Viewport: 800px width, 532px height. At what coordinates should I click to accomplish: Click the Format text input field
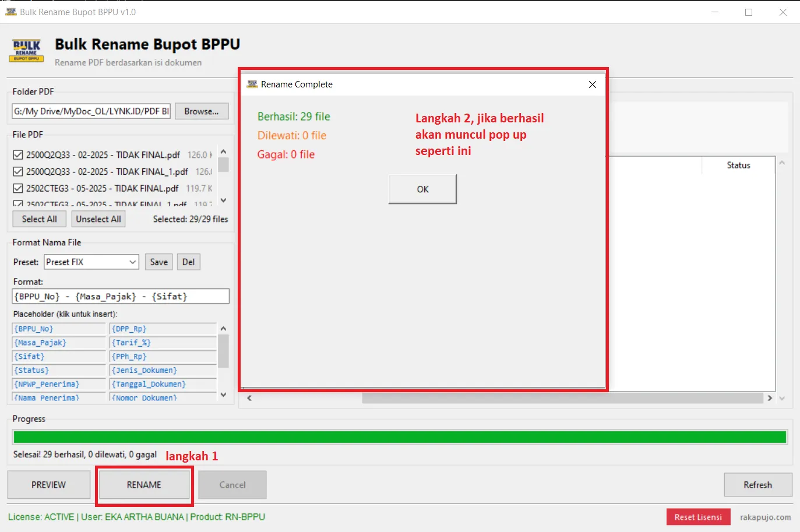pyautogui.click(x=121, y=297)
